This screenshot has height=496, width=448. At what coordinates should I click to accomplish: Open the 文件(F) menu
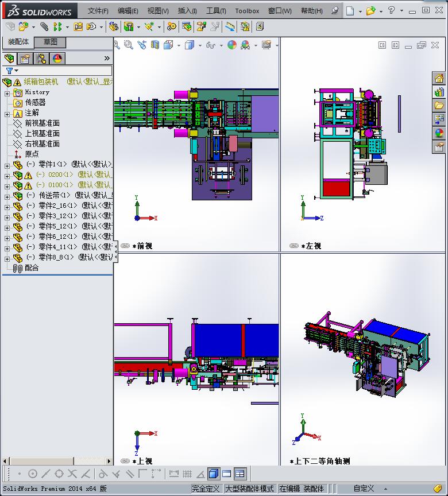coord(98,11)
